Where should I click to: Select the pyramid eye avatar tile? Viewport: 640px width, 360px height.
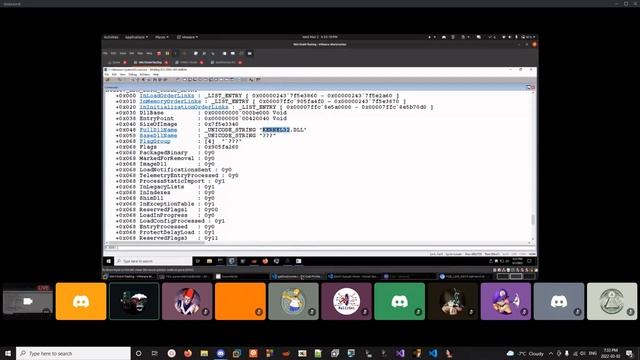pos(611,301)
